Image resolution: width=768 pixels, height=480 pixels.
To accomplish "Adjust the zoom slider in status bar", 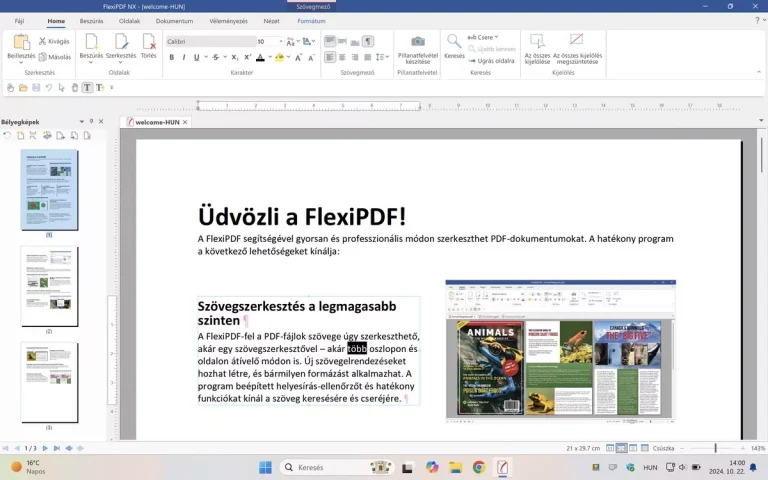I will (x=715, y=448).
